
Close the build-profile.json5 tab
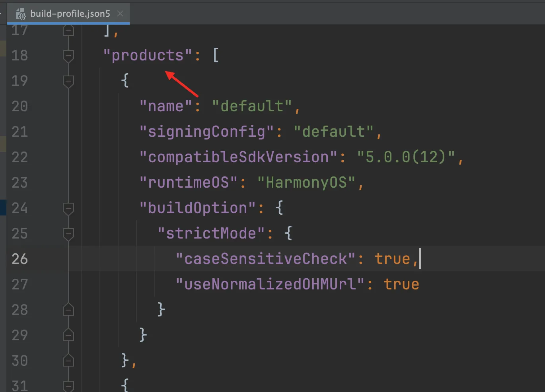pos(120,14)
